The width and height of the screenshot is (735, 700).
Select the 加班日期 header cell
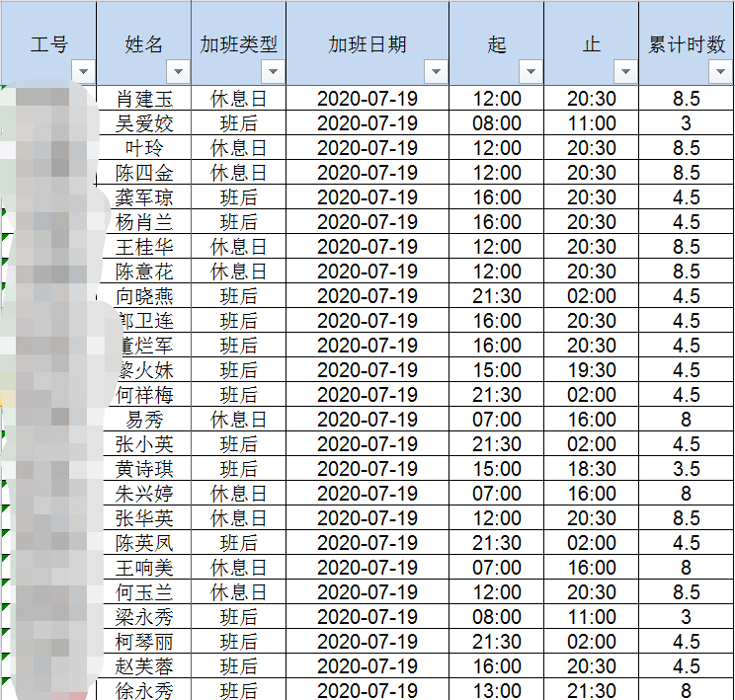click(x=367, y=43)
